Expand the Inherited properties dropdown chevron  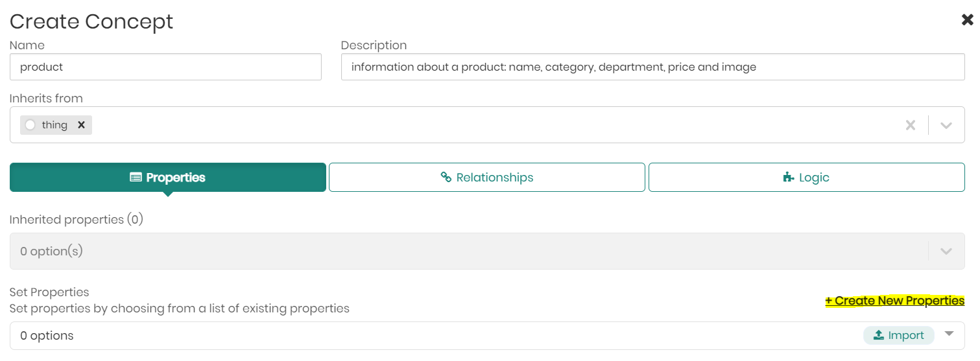click(946, 251)
